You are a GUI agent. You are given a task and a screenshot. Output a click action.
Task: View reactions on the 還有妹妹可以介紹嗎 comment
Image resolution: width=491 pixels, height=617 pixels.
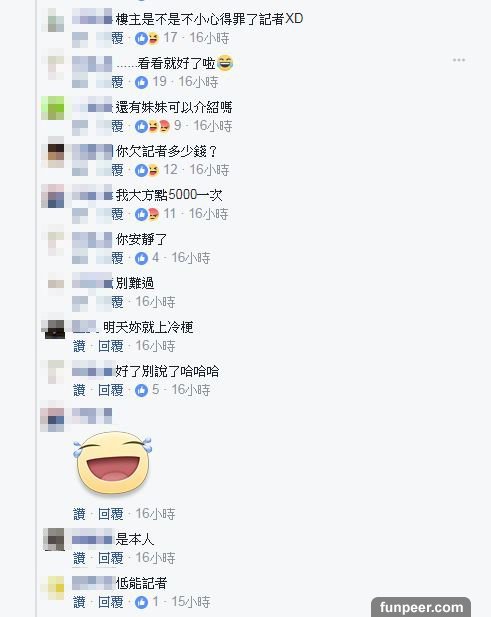(152, 126)
